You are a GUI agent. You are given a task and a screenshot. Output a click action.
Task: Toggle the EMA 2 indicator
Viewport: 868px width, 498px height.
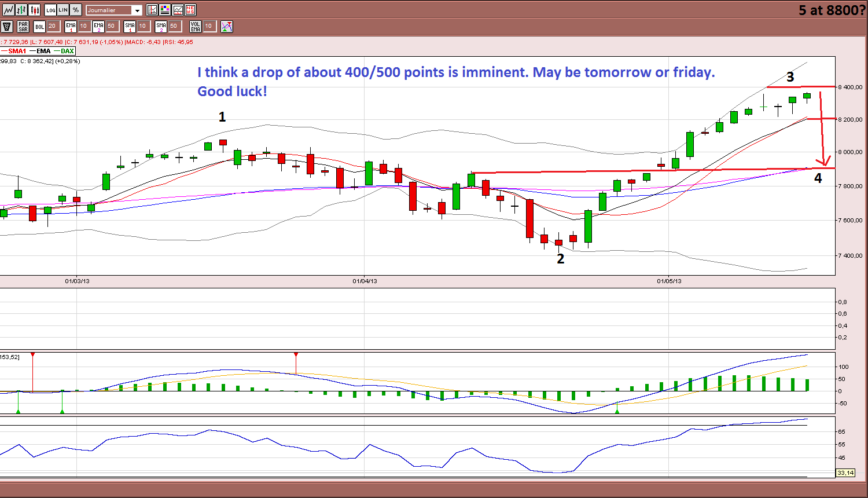(98, 27)
